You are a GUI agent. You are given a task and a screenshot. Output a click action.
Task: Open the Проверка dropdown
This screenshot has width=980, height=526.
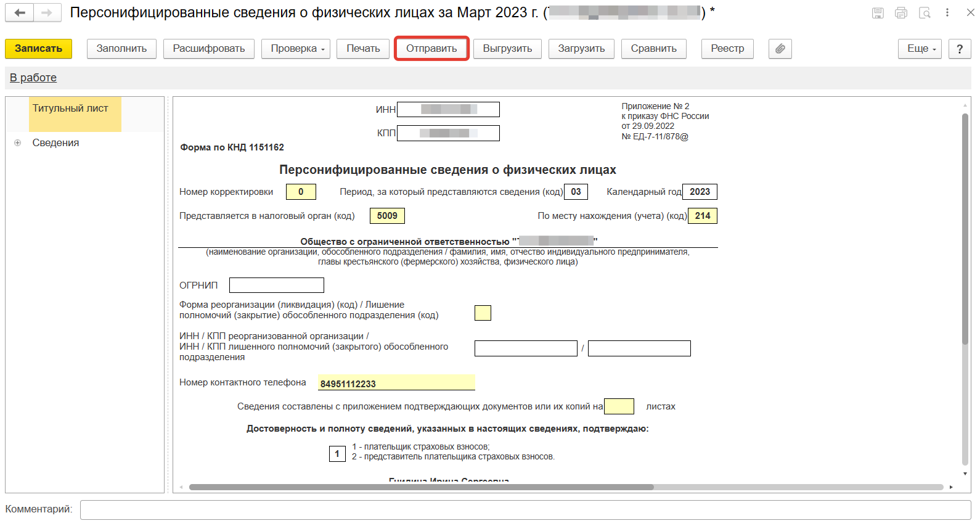click(296, 49)
